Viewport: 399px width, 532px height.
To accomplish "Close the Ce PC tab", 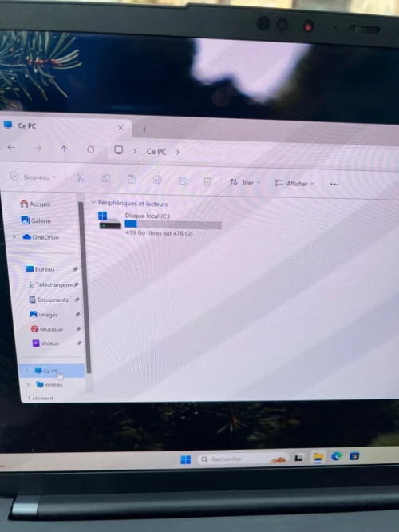I will [x=120, y=128].
